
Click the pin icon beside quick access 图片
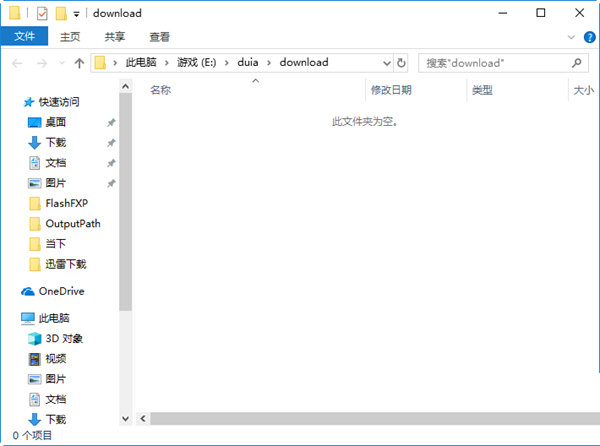pos(111,184)
